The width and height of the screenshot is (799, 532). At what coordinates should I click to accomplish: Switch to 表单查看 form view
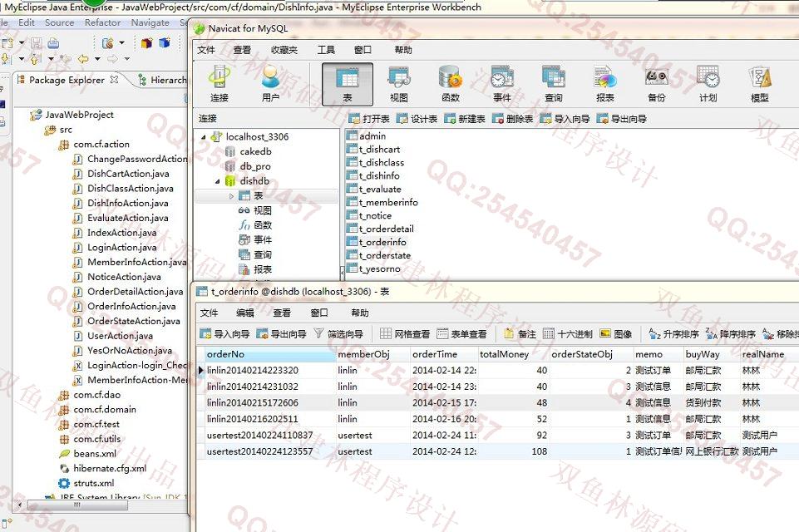pyautogui.click(x=461, y=334)
